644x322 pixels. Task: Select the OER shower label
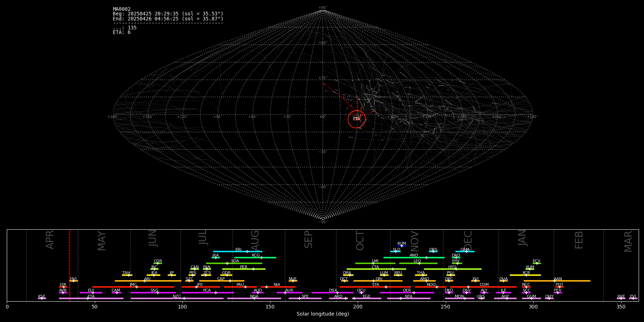coord(407,291)
